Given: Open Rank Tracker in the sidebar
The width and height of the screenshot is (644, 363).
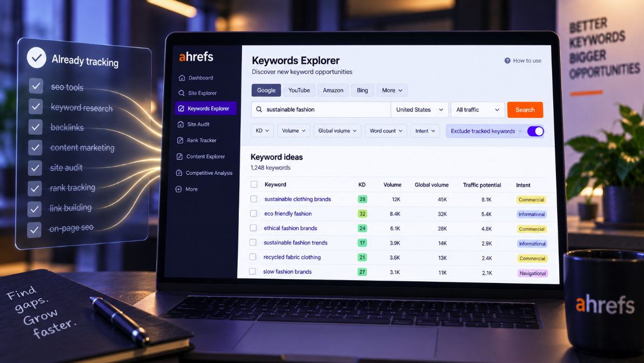Looking at the screenshot, I should click(201, 140).
